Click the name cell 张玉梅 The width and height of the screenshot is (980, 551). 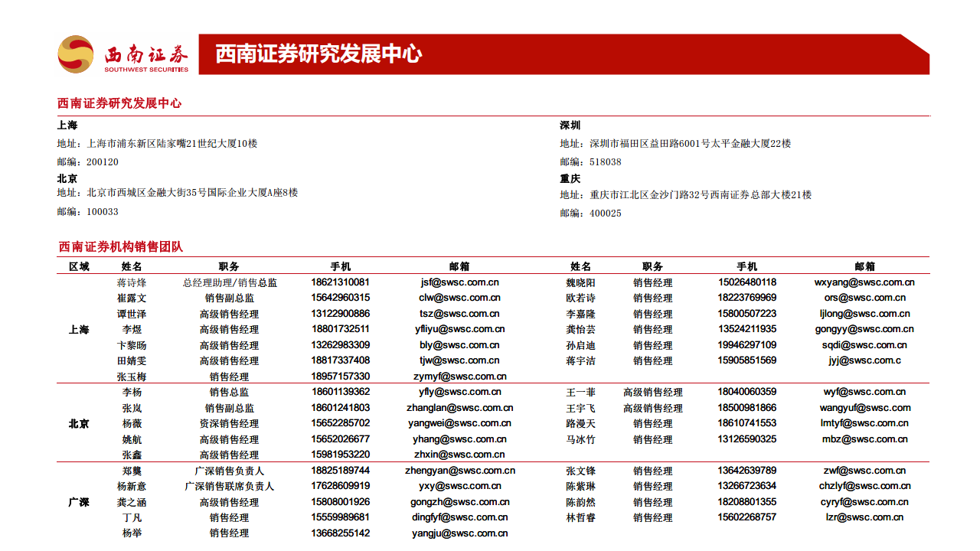pos(132,377)
